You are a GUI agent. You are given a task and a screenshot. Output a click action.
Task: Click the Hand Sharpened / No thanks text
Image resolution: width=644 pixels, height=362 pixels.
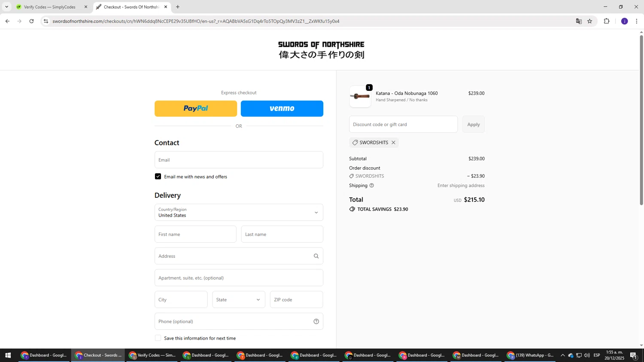point(401,100)
